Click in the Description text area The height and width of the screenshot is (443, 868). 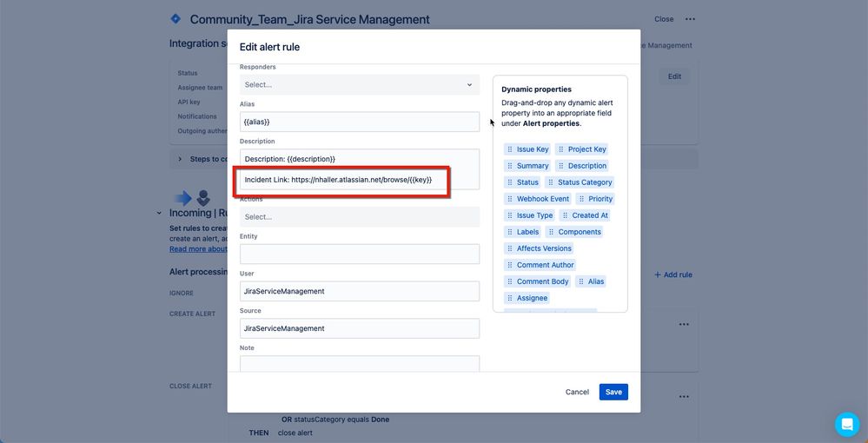point(359,169)
